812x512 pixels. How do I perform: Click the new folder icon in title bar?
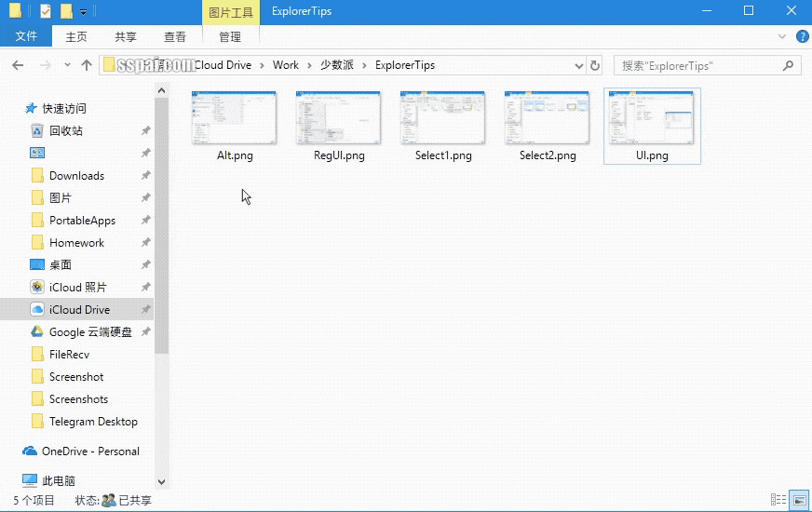[66, 11]
